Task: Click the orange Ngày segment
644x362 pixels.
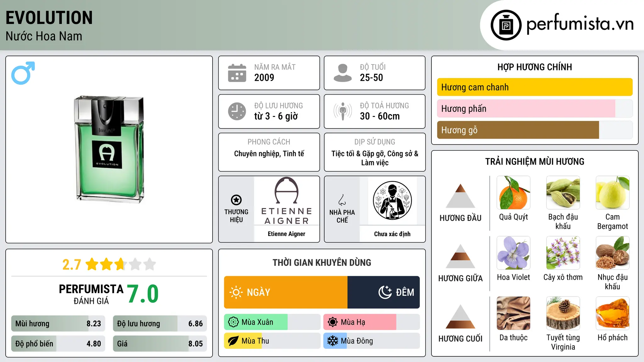Action: (x=286, y=292)
